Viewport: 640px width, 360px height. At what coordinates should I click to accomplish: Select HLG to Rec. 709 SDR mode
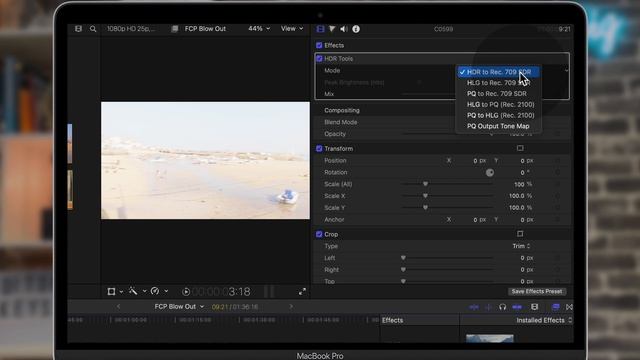(499, 83)
